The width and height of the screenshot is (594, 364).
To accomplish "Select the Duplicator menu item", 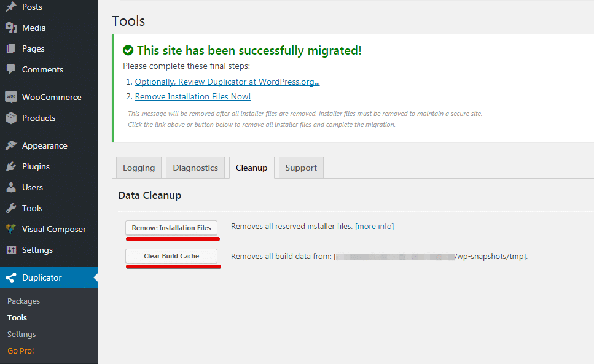I will point(49,277).
